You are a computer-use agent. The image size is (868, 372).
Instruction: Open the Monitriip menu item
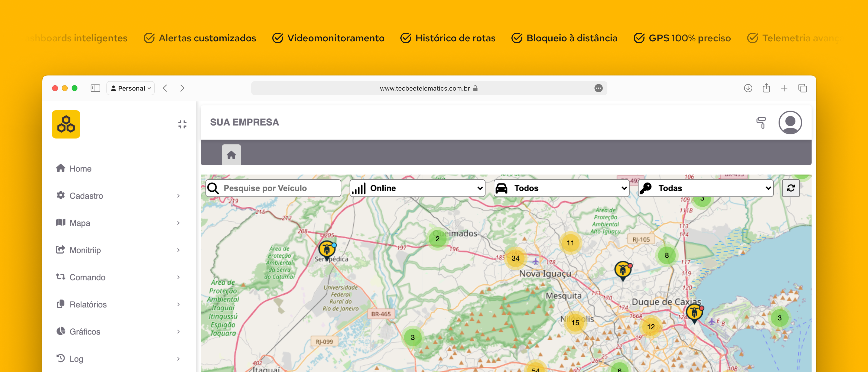point(118,250)
